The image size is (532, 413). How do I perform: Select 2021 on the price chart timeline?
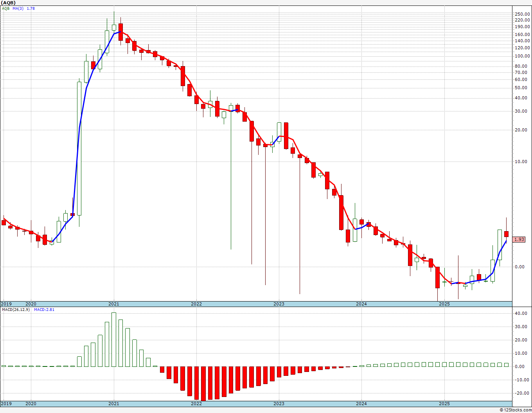point(113,304)
